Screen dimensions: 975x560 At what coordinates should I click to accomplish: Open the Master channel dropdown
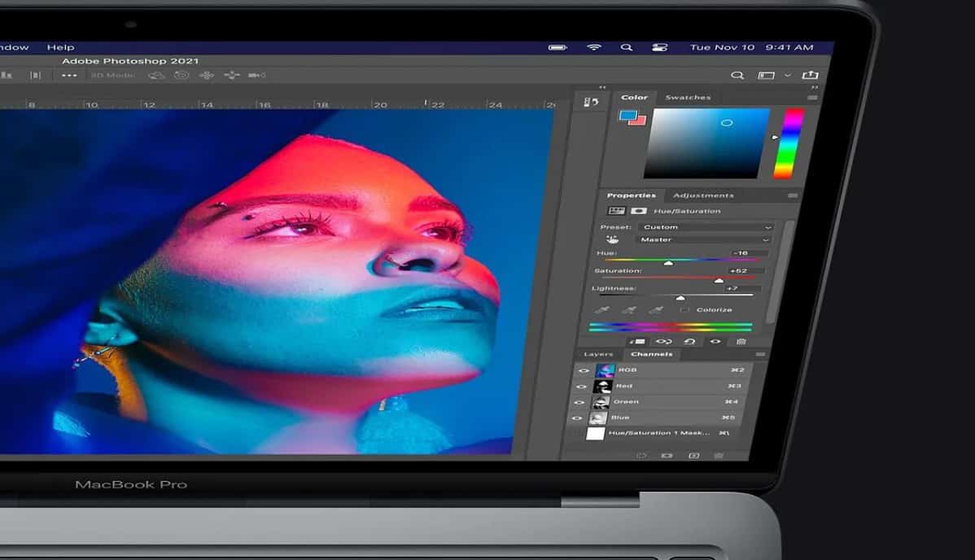704,240
